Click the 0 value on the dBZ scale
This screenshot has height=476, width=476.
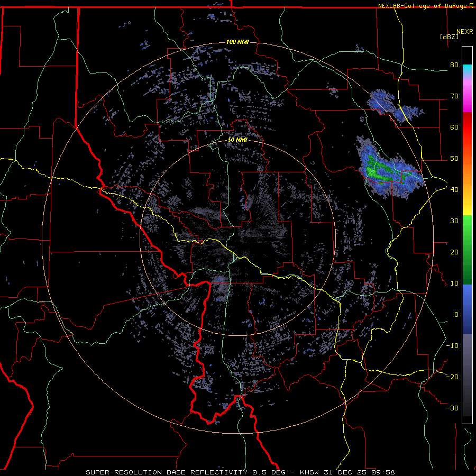(456, 315)
